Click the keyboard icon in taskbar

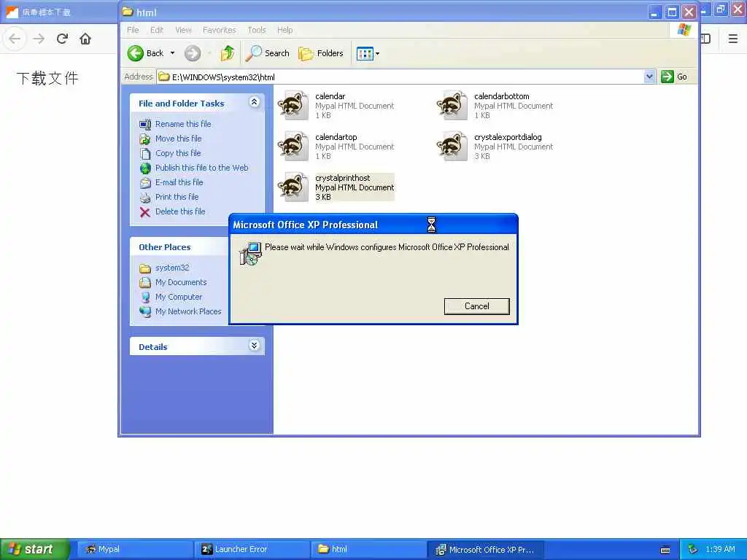tap(665, 550)
